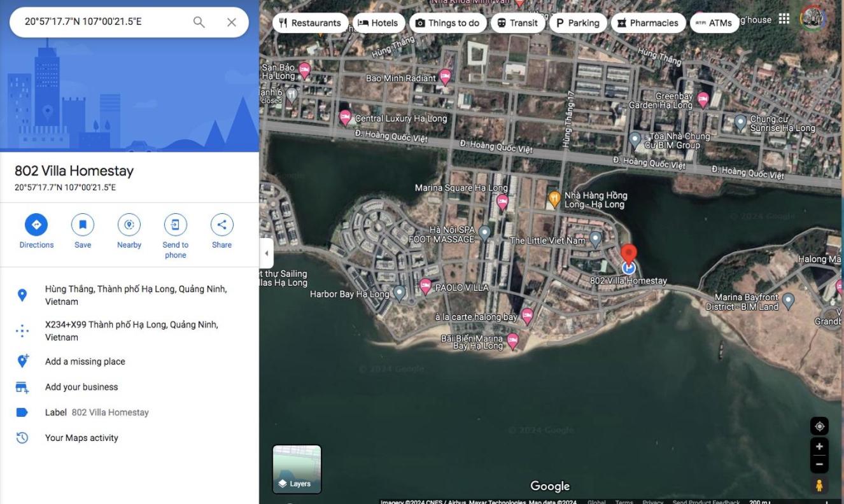The height and width of the screenshot is (504, 844).
Task: Click the Marina Square Ha Long marker
Action: [502, 202]
